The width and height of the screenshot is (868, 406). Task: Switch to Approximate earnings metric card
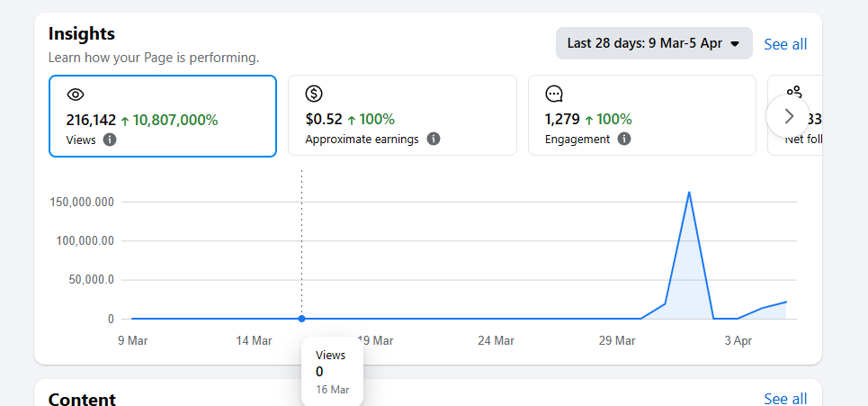coord(402,116)
